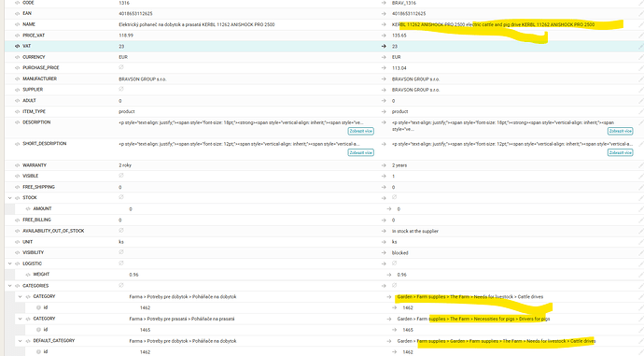Viewport: 644px width, 356px height.
Task: Click the arrow icon in the VISIBILITY row
Action: point(384,252)
